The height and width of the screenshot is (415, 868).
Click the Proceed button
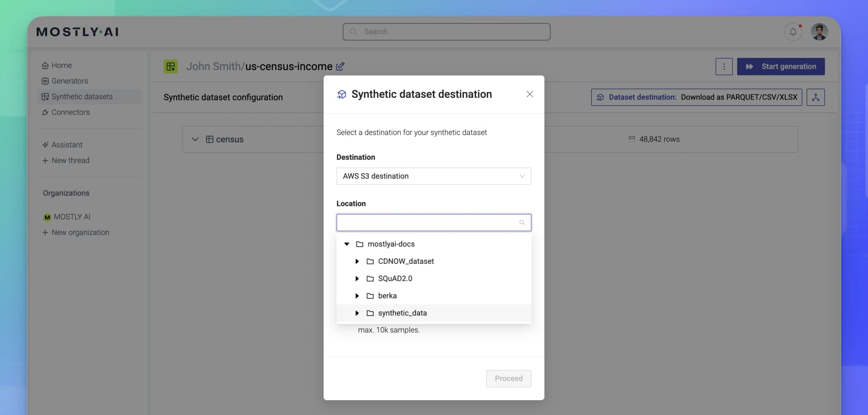coord(509,378)
